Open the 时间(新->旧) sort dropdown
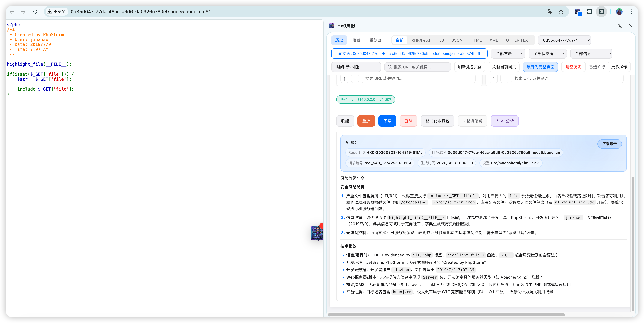The image size is (644, 323). pyautogui.click(x=356, y=67)
